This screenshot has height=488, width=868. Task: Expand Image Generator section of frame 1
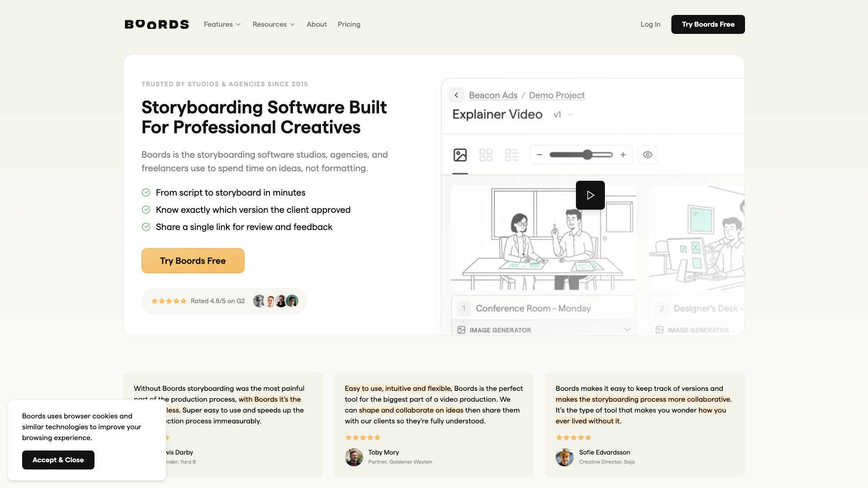click(627, 330)
